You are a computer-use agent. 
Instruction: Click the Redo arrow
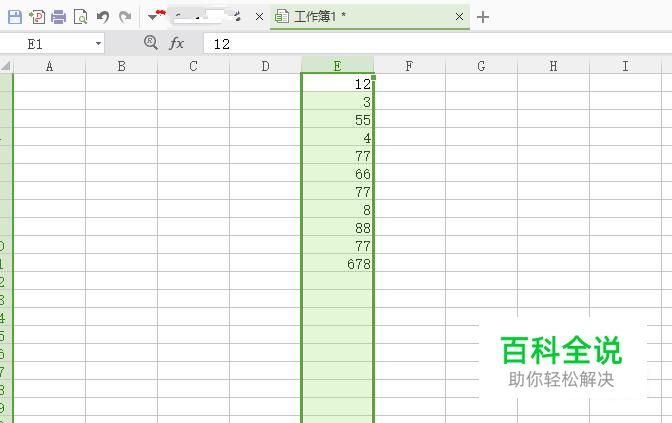point(125,17)
